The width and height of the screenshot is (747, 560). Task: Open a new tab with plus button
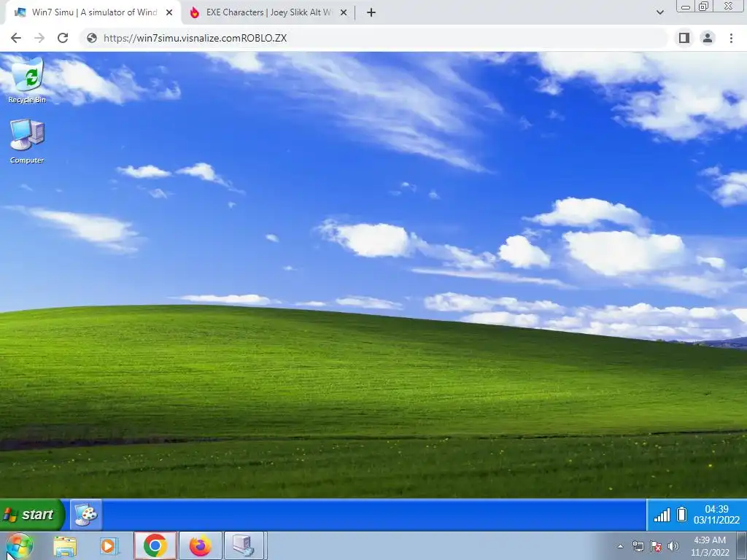[371, 12]
